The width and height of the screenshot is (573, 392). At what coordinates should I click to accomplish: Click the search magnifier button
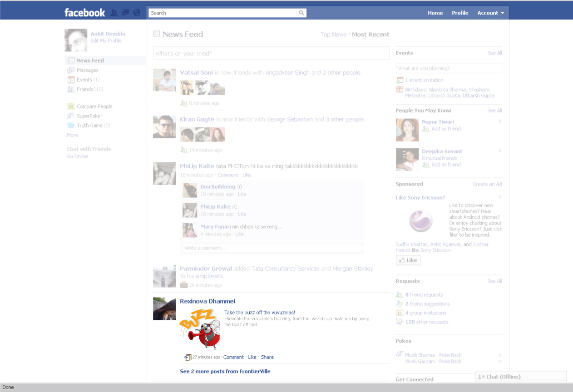[301, 13]
